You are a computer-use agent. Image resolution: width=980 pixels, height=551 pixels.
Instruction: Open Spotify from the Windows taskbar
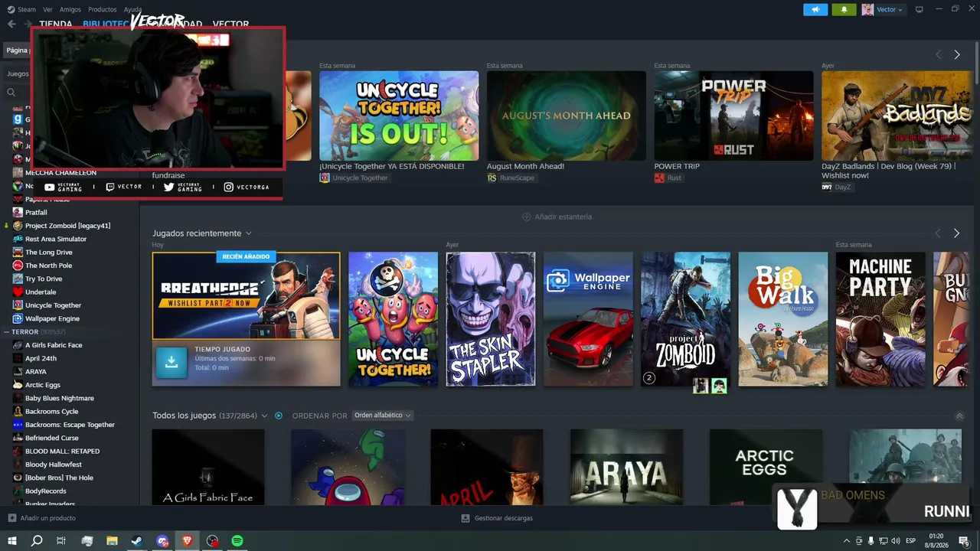click(237, 541)
